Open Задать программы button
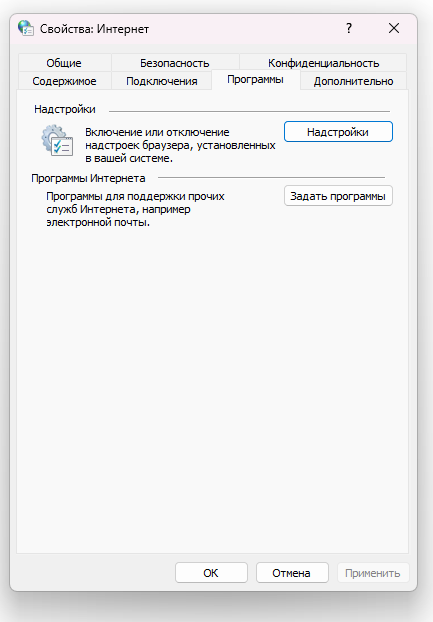 [338, 196]
